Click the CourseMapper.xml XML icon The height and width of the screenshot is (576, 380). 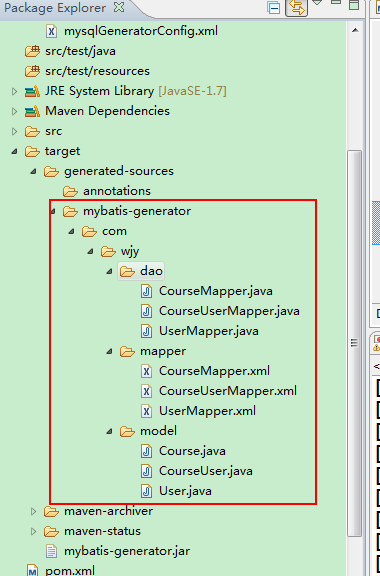pyautogui.click(x=146, y=371)
